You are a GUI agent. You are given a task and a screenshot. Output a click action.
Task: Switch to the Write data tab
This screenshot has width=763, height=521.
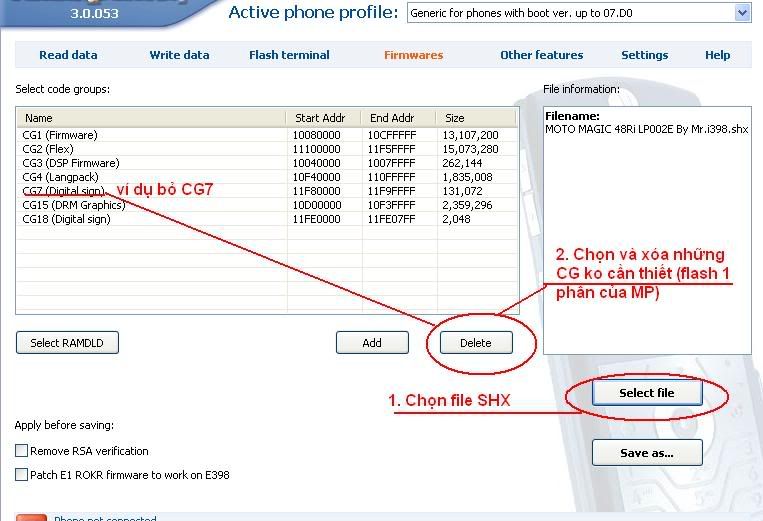pyautogui.click(x=179, y=55)
